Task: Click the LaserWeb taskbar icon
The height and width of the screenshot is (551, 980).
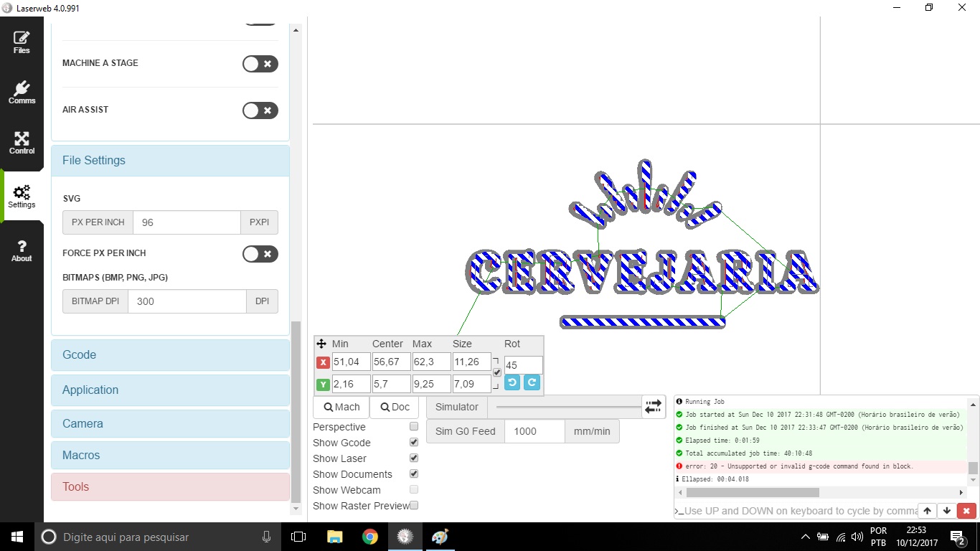Action: 405,537
